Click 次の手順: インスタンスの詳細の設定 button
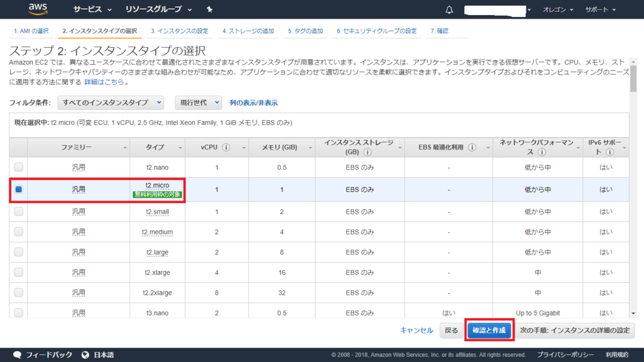This screenshot has height=362, width=644. (575, 331)
